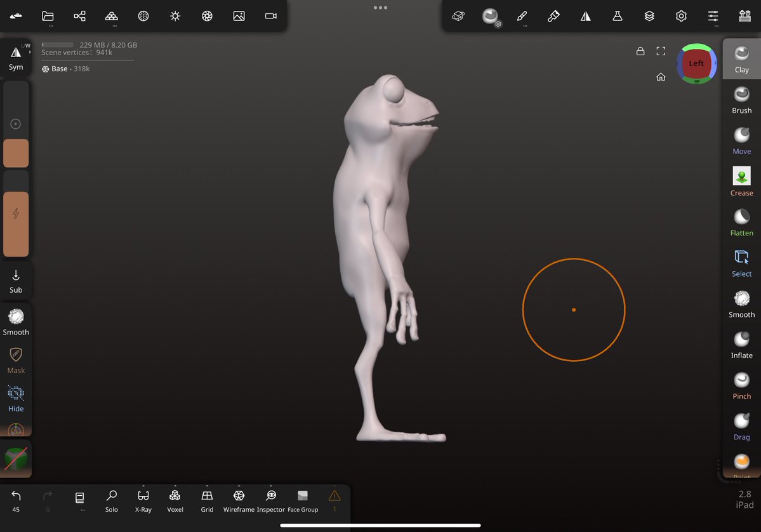Image resolution: width=761 pixels, height=532 pixels.
Task: Click the brush intensity slider
Action: [16, 213]
